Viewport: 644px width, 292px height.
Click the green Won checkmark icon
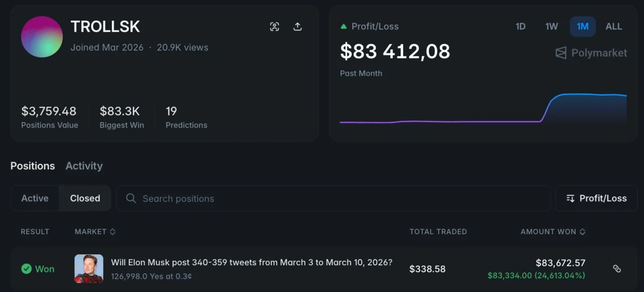[x=26, y=269]
